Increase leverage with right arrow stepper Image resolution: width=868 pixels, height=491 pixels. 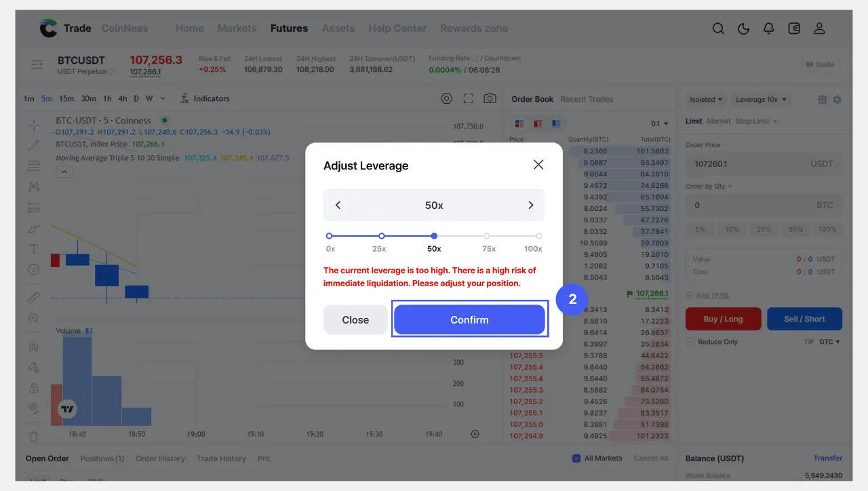pos(530,205)
